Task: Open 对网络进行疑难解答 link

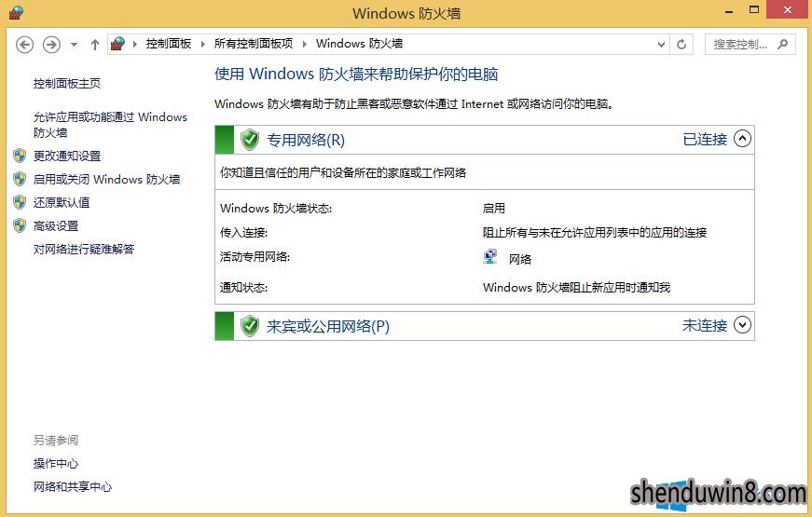Action: [x=84, y=249]
